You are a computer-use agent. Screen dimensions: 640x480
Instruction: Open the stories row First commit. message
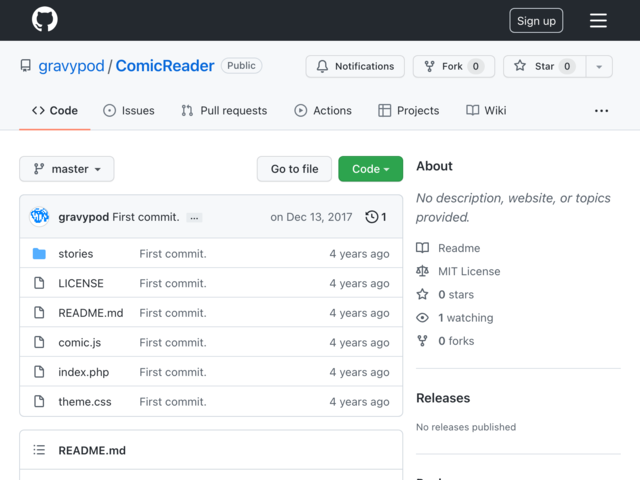[x=173, y=254]
